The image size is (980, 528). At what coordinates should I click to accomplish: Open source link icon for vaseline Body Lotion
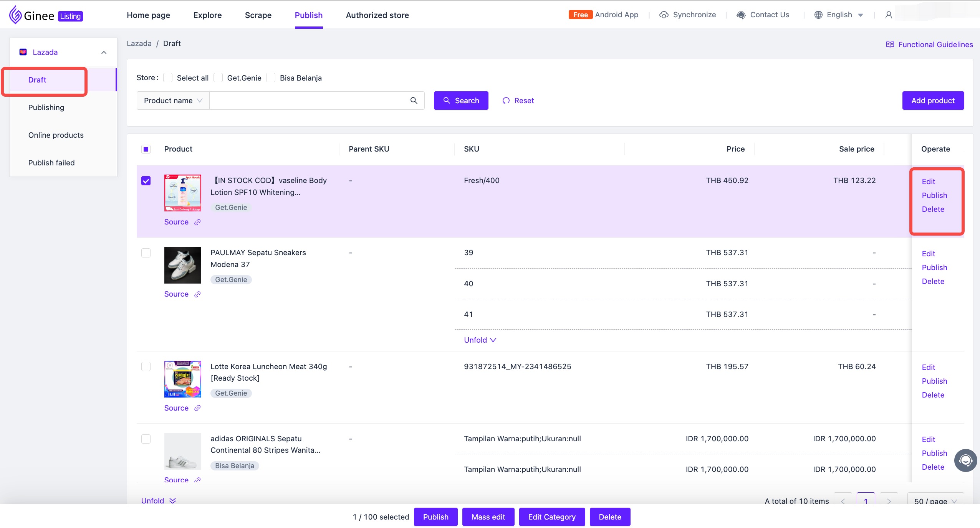tap(197, 222)
